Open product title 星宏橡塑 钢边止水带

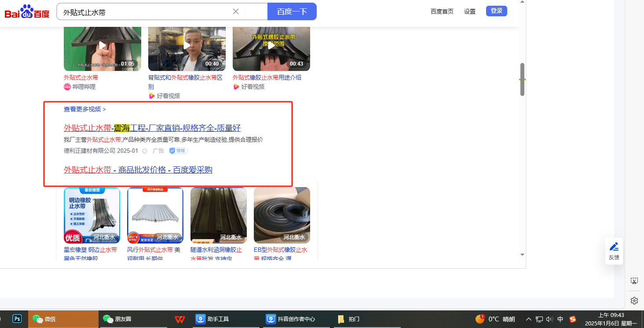(x=91, y=254)
